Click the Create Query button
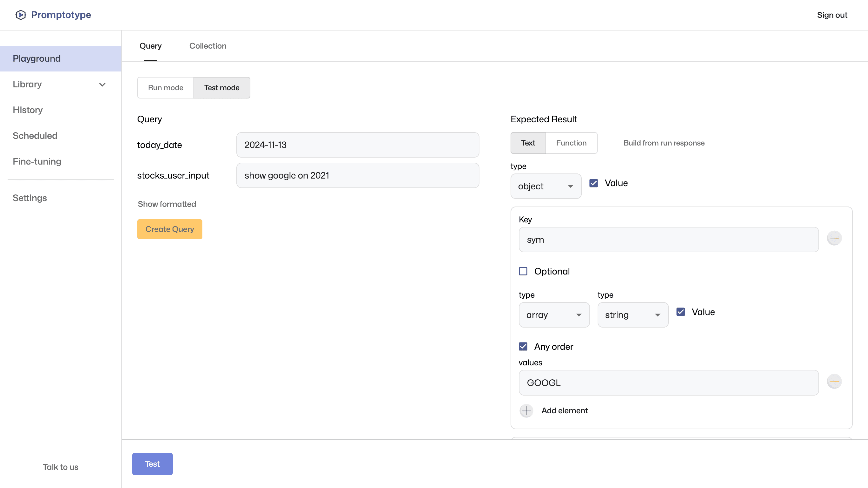Viewport: 868px width, 488px height. (x=169, y=229)
